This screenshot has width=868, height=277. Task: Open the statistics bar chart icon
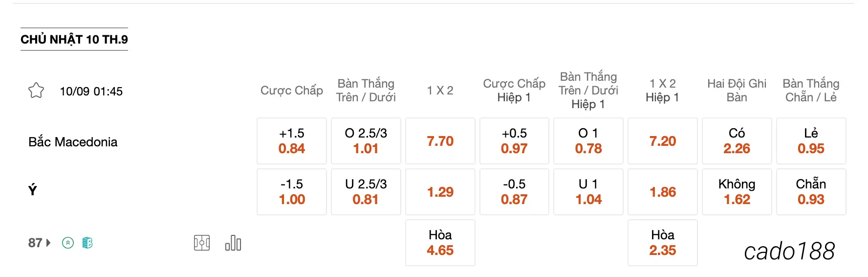pos(233,243)
